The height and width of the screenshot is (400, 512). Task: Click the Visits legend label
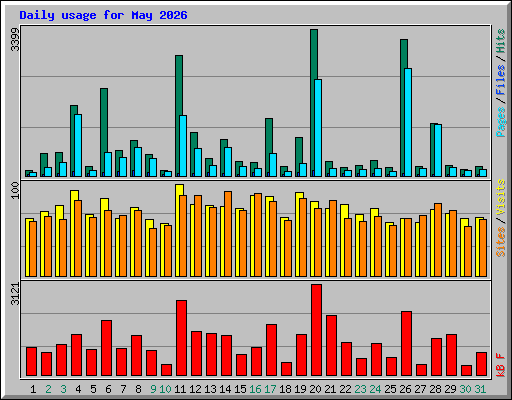tap(500, 197)
